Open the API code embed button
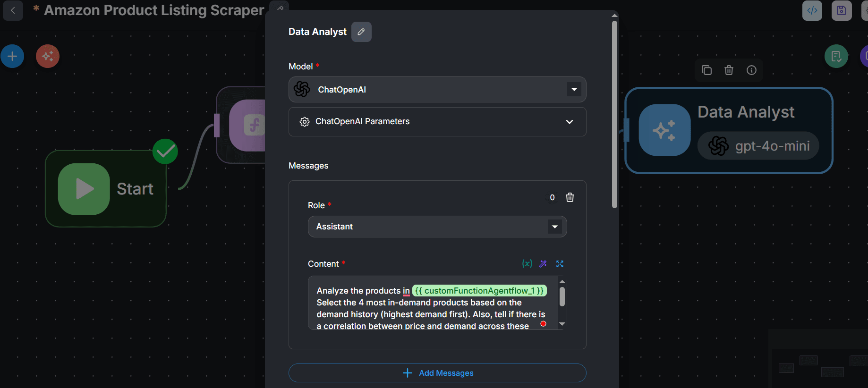The image size is (868, 388). click(812, 10)
